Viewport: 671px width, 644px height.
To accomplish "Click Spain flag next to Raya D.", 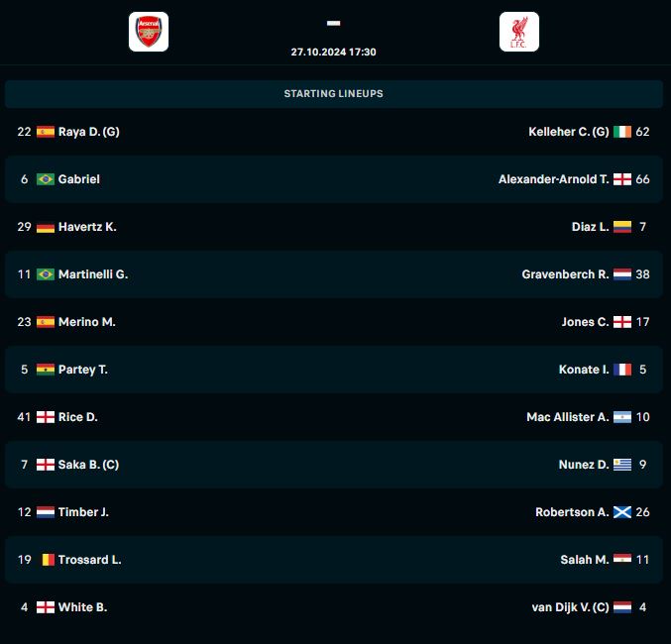I will click(x=46, y=132).
